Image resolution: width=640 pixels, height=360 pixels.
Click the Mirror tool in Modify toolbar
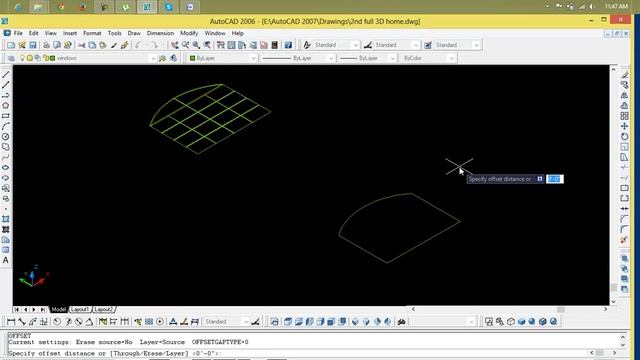(x=624, y=95)
